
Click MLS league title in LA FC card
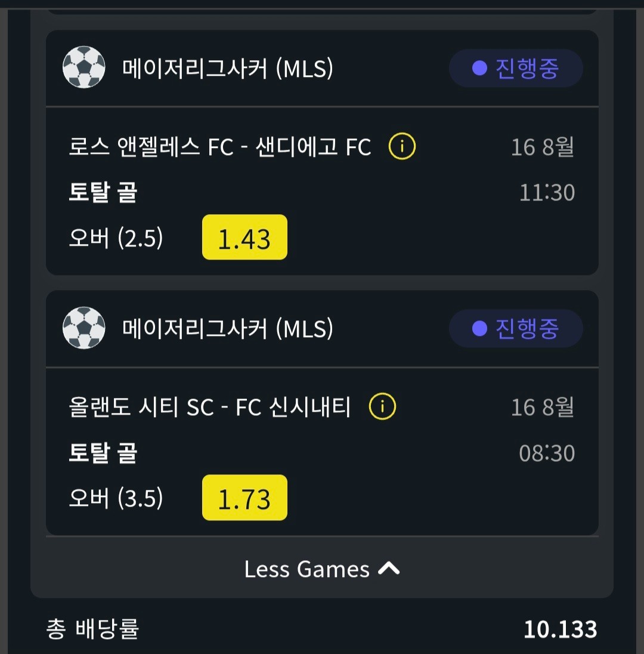tap(228, 69)
